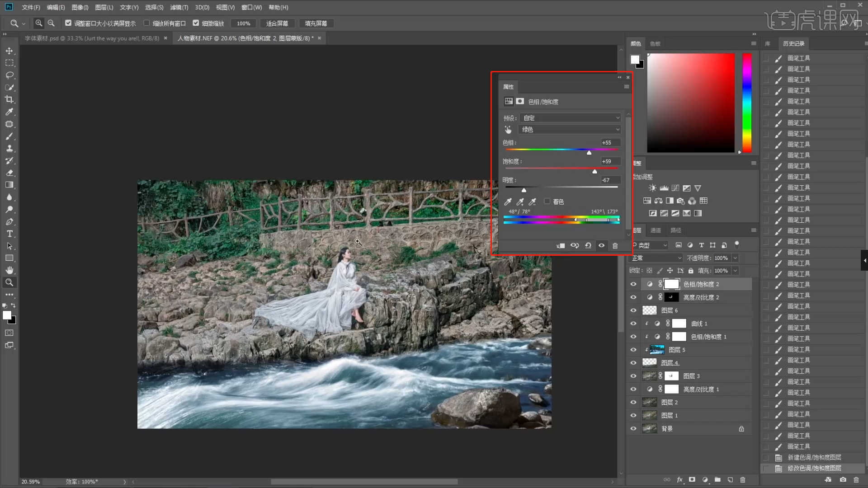Viewport: 868px width, 488px height.
Task: Open the 绿色 color channel dropdown
Action: (571, 130)
